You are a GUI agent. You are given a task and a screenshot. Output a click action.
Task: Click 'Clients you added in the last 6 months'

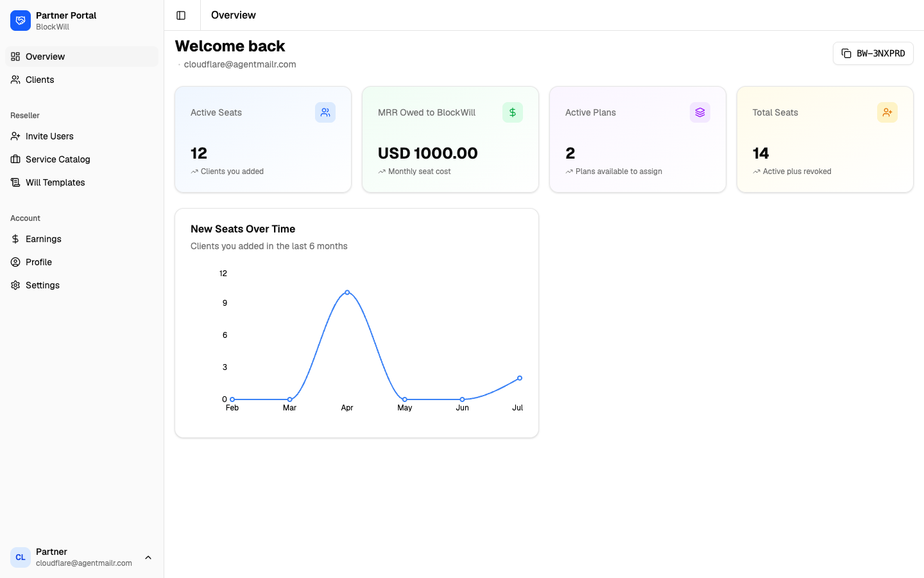coord(269,246)
